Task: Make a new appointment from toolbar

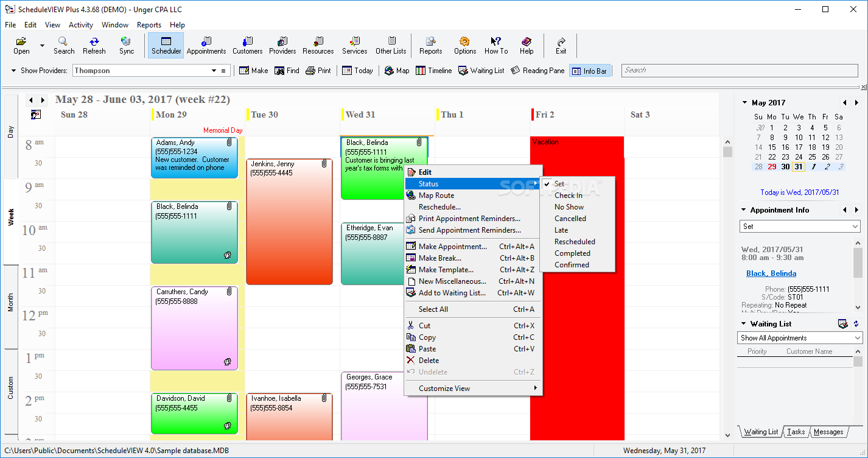Action: click(253, 71)
